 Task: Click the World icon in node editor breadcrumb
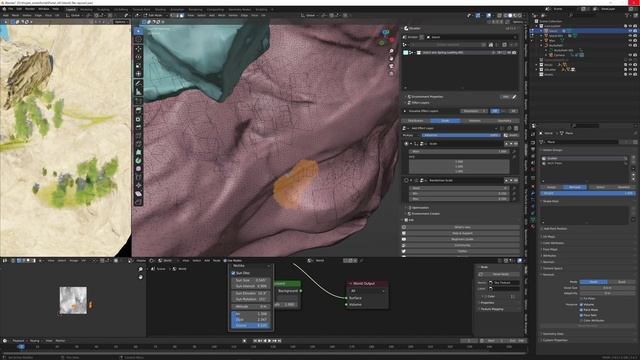pyautogui.click(x=175, y=269)
